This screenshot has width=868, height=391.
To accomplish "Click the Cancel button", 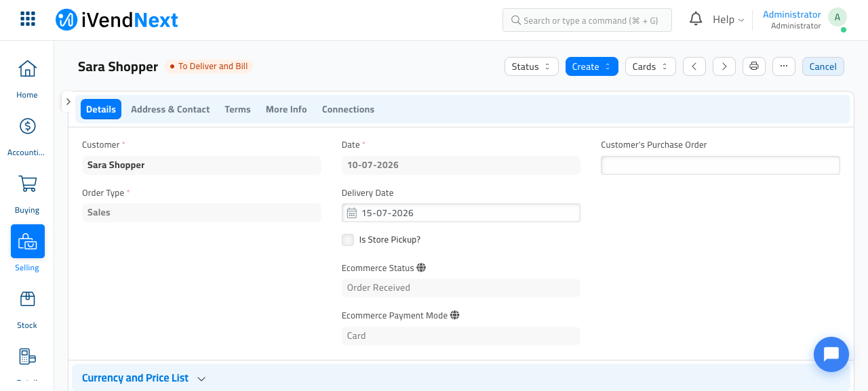I will [x=823, y=66].
